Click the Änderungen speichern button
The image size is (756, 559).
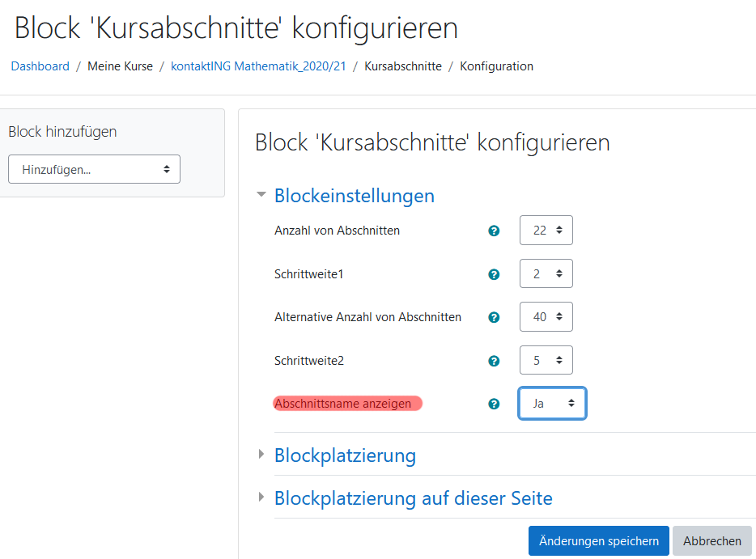(598, 541)
